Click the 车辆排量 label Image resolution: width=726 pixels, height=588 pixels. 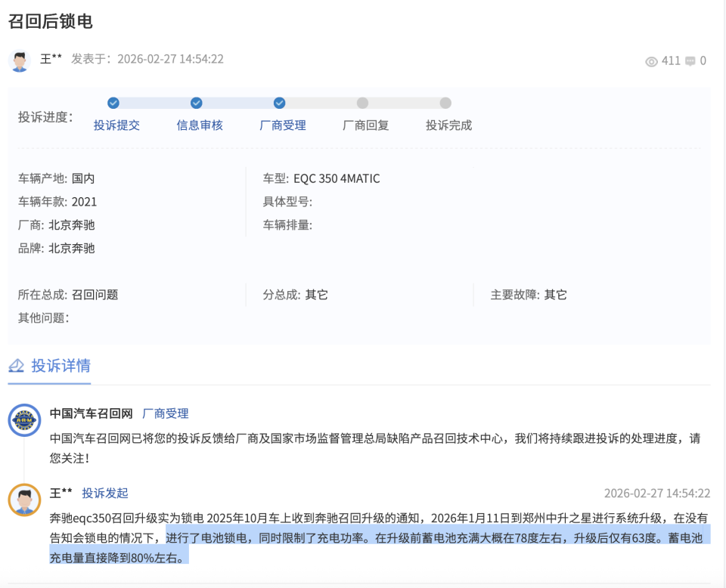pos(287,224)
